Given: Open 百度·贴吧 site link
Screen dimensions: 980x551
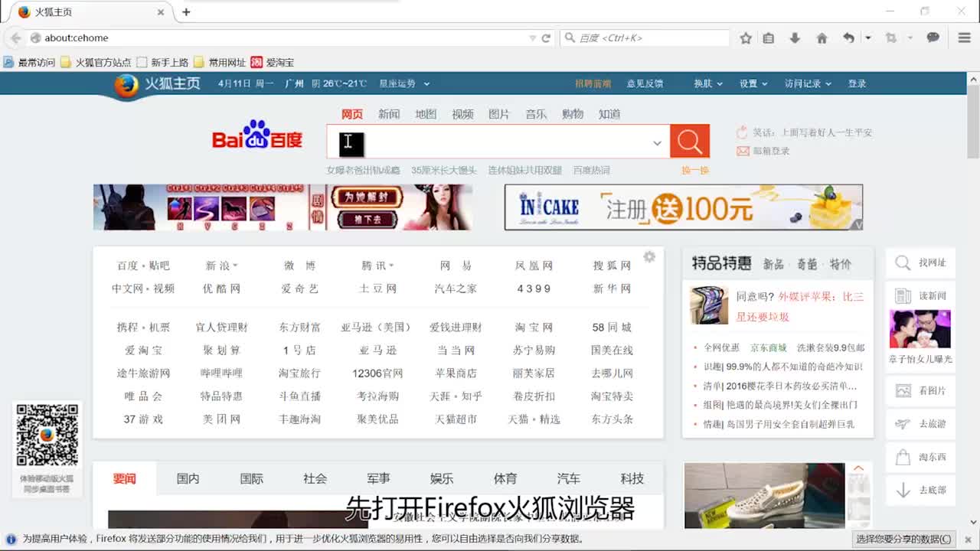Looking at the screenshot, I should click(x=143, y=266).
